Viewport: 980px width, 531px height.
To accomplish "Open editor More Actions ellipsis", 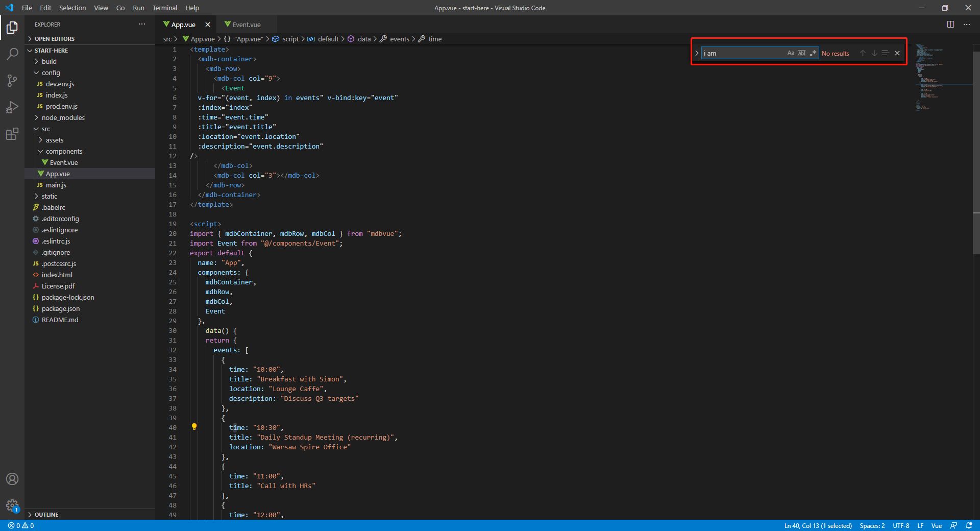I will pos(967,25).
